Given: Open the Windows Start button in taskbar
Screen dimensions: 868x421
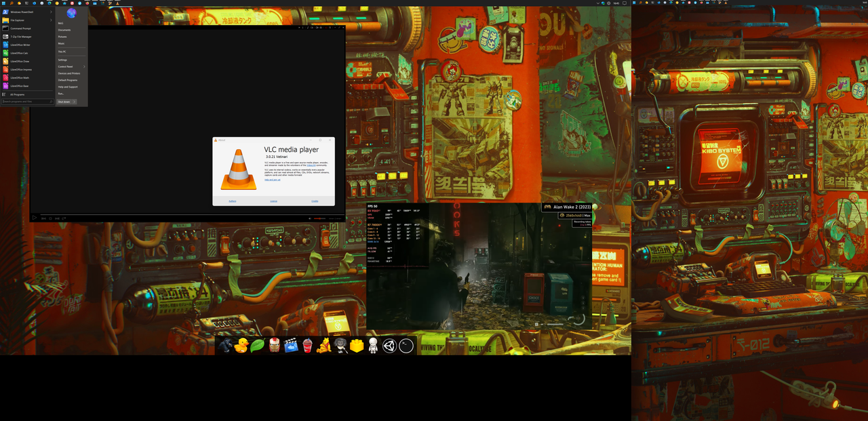Looking at the screenshot, I should pos(3,3).
